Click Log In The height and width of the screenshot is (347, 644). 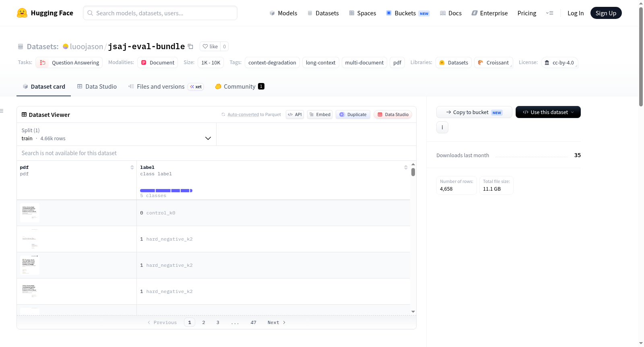(576, 13)
